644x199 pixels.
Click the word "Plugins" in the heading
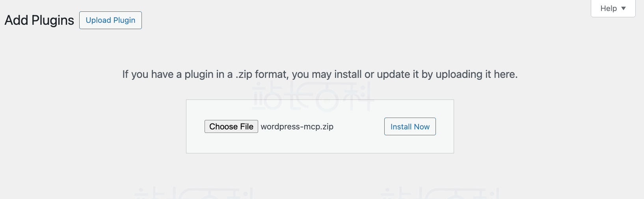53,20
